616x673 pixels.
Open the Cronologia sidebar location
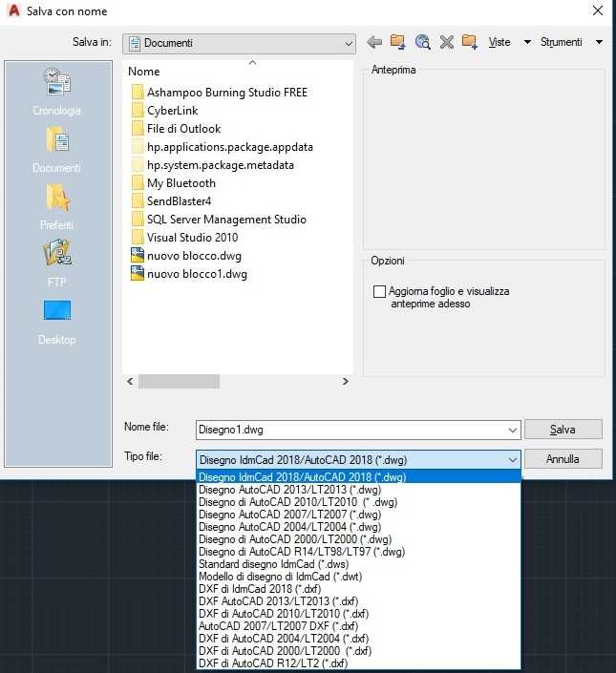pos(57,92)
